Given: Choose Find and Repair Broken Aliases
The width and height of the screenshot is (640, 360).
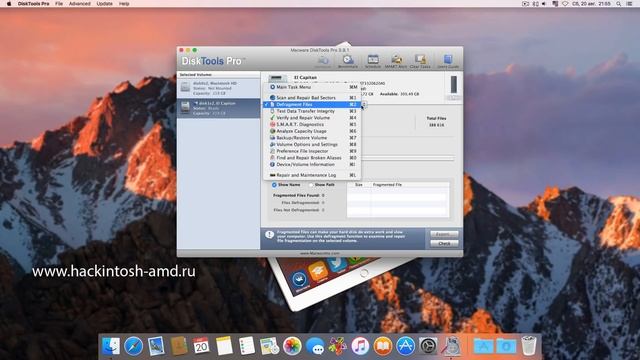Looking at the screenshot, I should click(312, 158).
